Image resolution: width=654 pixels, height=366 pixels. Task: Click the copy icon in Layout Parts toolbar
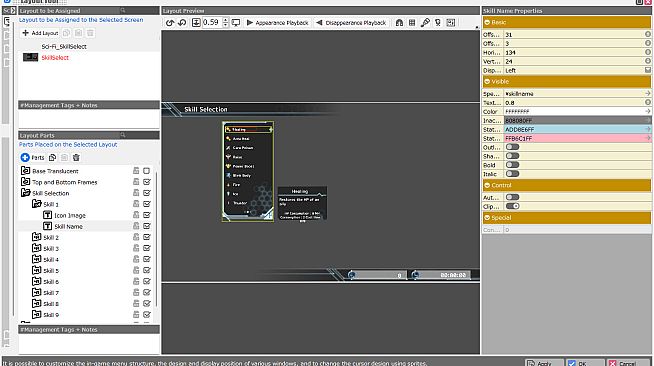[x=52, y=157]
